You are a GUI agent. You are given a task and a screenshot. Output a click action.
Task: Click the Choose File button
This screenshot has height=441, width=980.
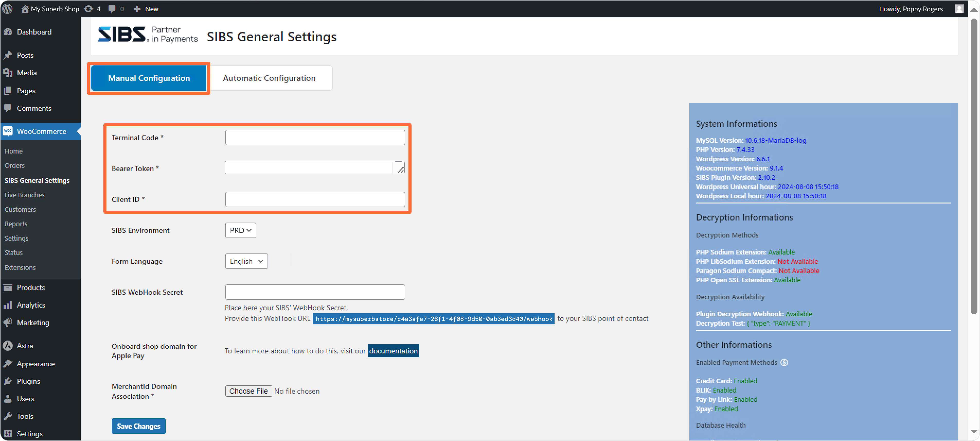248,391
